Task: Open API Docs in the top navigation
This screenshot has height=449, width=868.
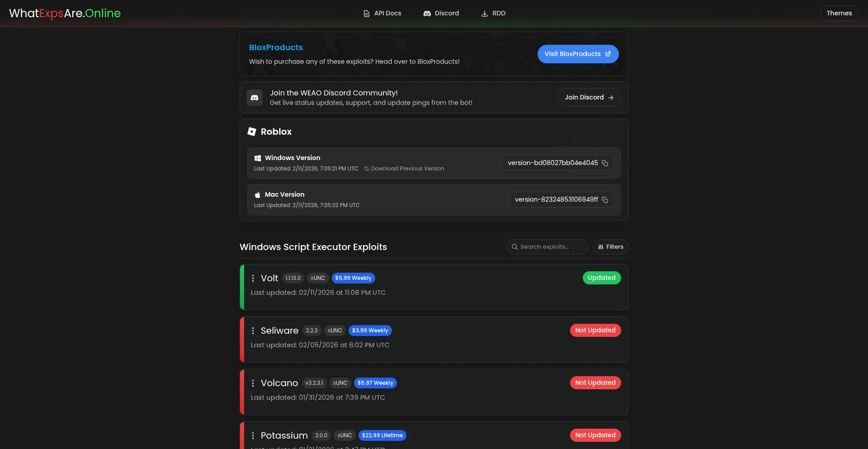Action: 382,13
